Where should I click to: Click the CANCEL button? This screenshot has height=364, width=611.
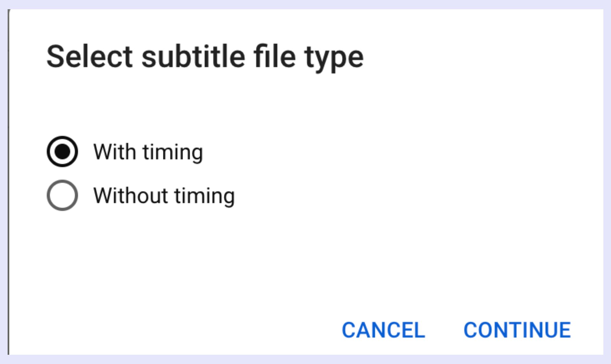point(383,330)
